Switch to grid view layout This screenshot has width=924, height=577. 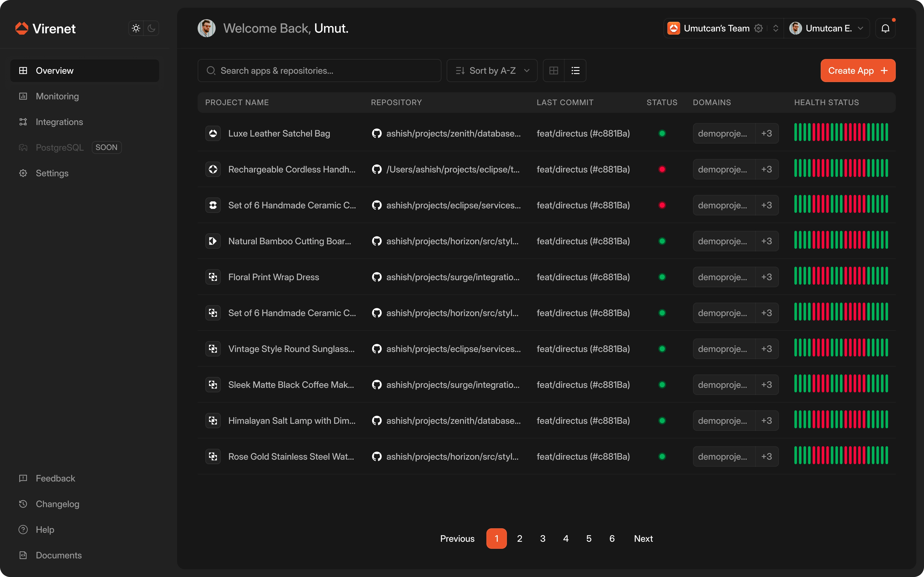554,71
